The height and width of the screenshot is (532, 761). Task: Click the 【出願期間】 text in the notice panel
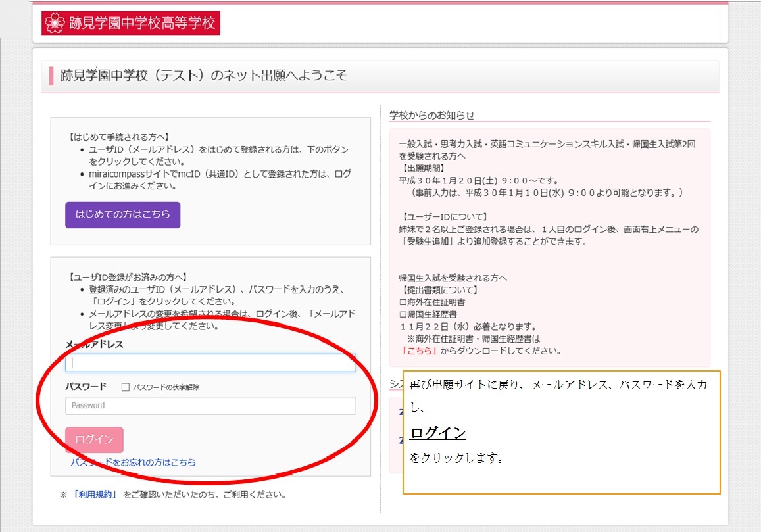422,168
